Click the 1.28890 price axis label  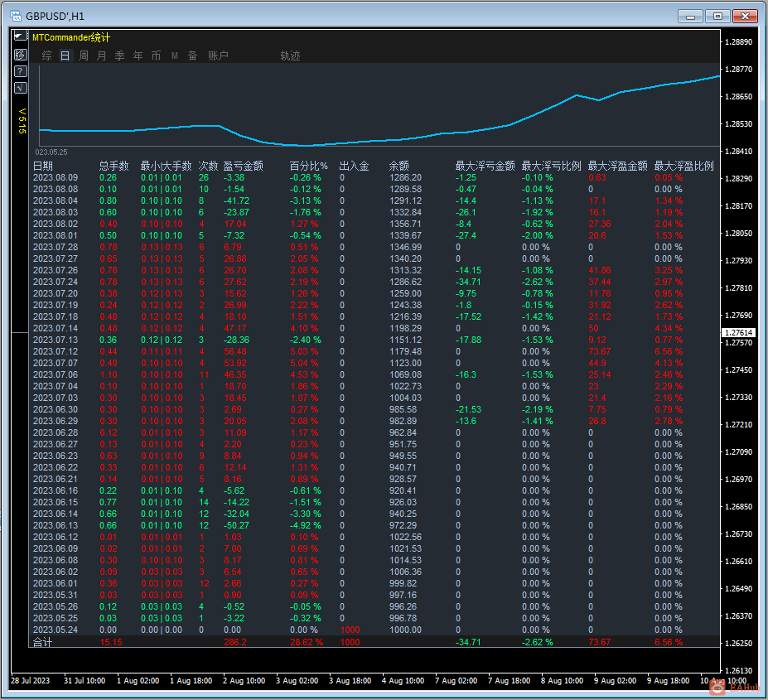point(738,42)
